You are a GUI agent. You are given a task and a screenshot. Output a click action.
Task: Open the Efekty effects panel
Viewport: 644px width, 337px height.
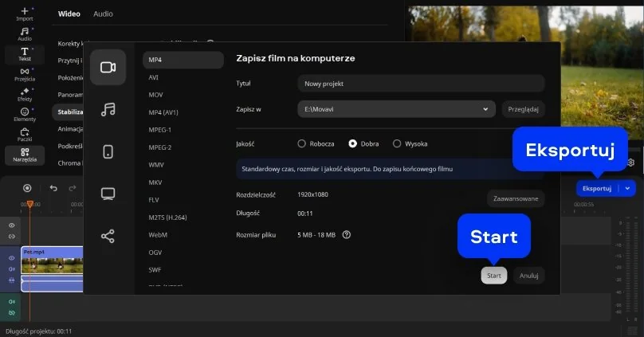point(24,94)
